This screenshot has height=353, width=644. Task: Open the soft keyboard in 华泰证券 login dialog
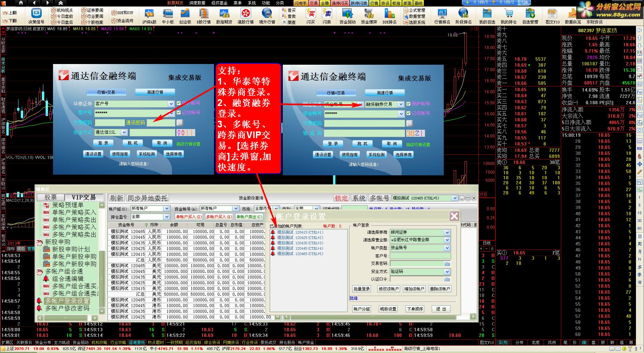(x=179, y=122)
